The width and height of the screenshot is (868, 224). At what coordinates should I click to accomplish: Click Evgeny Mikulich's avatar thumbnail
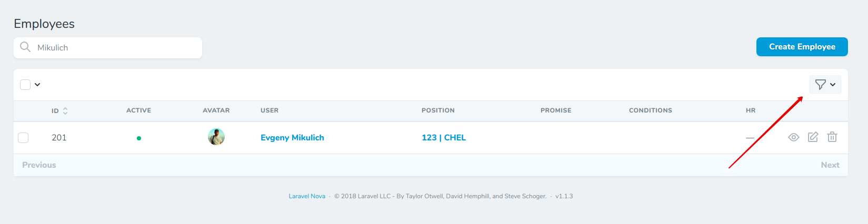[216, 137]
